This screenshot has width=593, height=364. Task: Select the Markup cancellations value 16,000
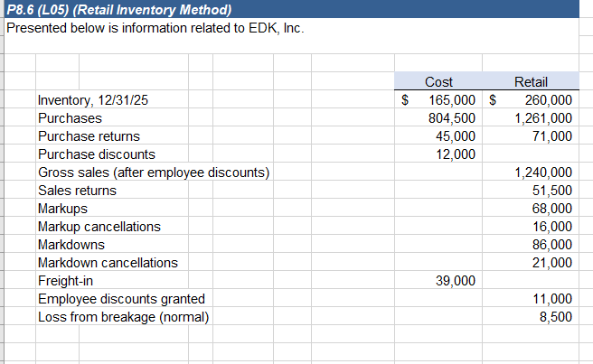click(531, 227)
